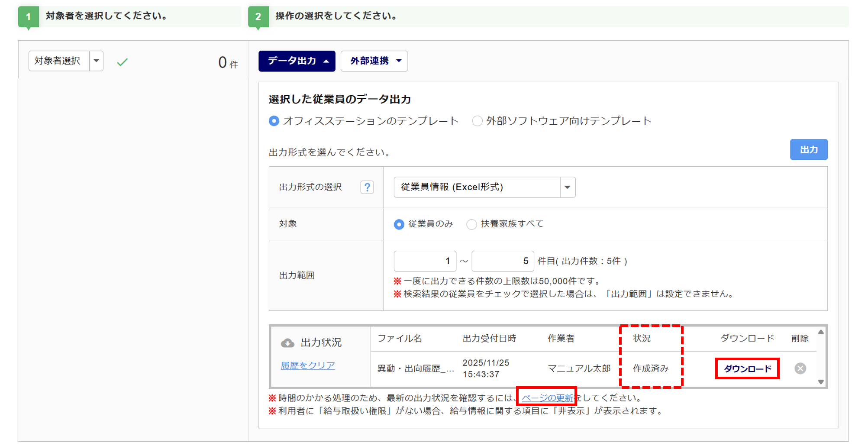Click the green checkmark icon
Viewport: 868px width, 446px height.
point(123,62)
